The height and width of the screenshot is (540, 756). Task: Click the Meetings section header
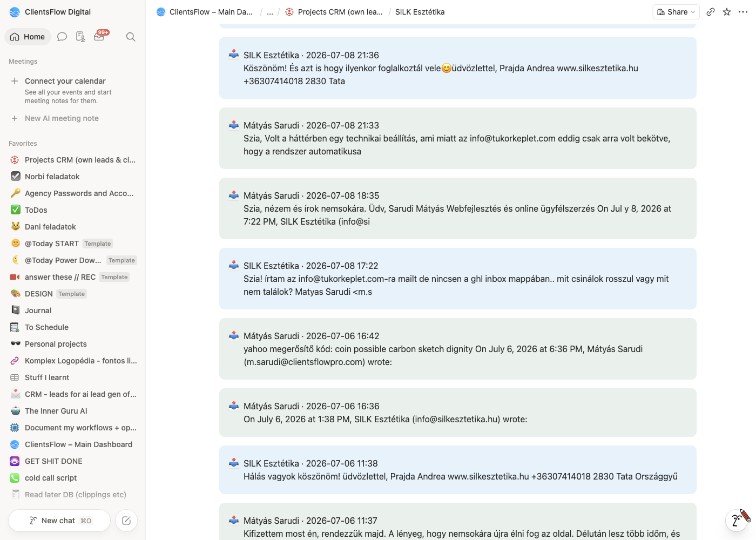pyautogui.click(x=23, y=62)
